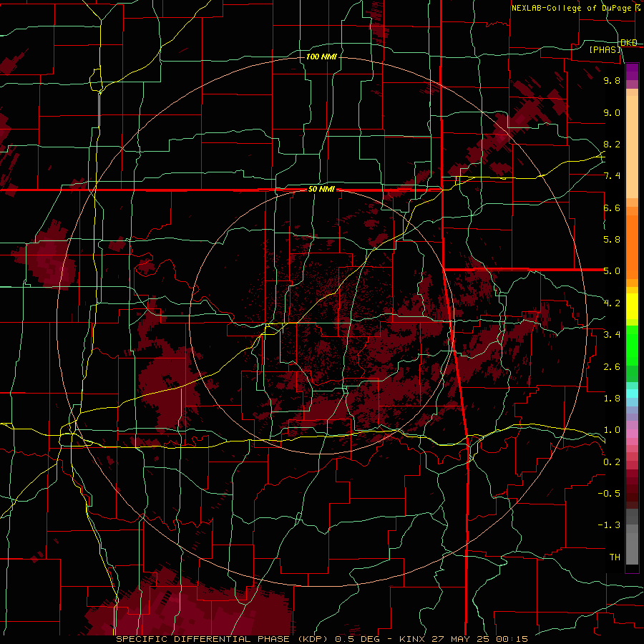
Task: Click the [PHAS] legend unit label
Action: tap(605, 49)
